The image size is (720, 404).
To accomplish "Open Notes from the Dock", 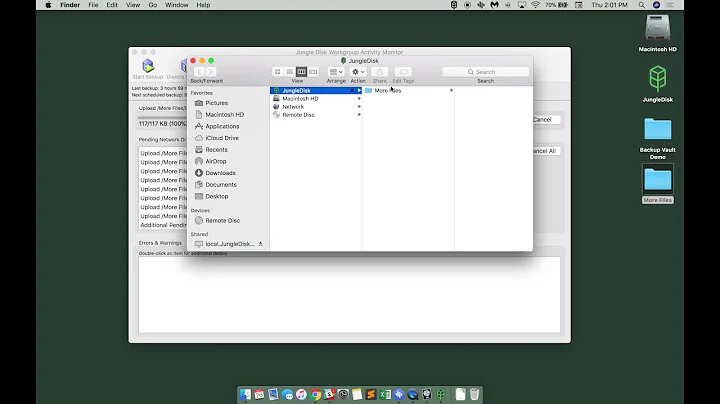I will coord(357,394).
